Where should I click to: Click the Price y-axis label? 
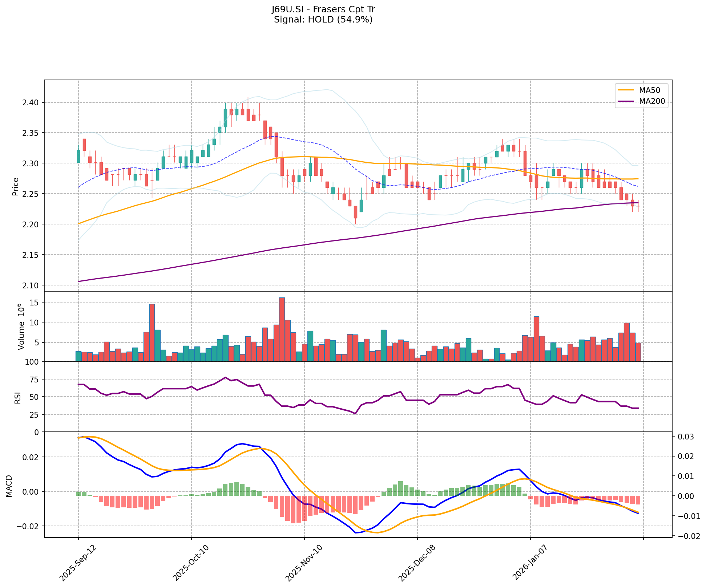(x=15, y=186)
